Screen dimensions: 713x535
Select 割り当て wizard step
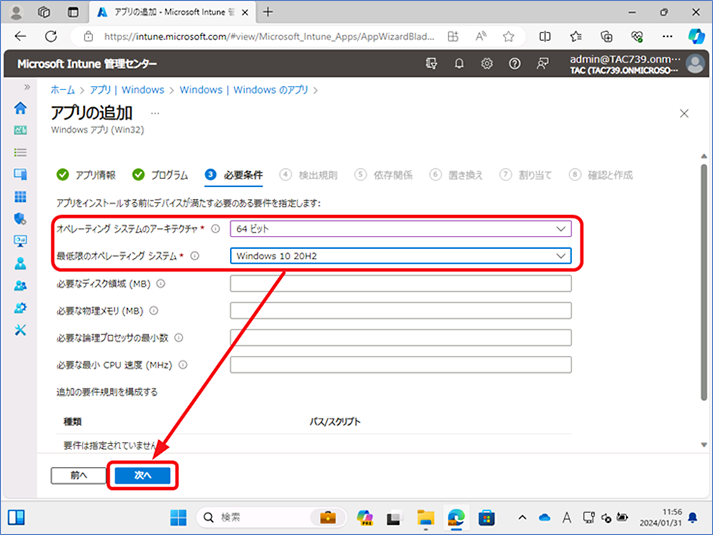point(526,175)
